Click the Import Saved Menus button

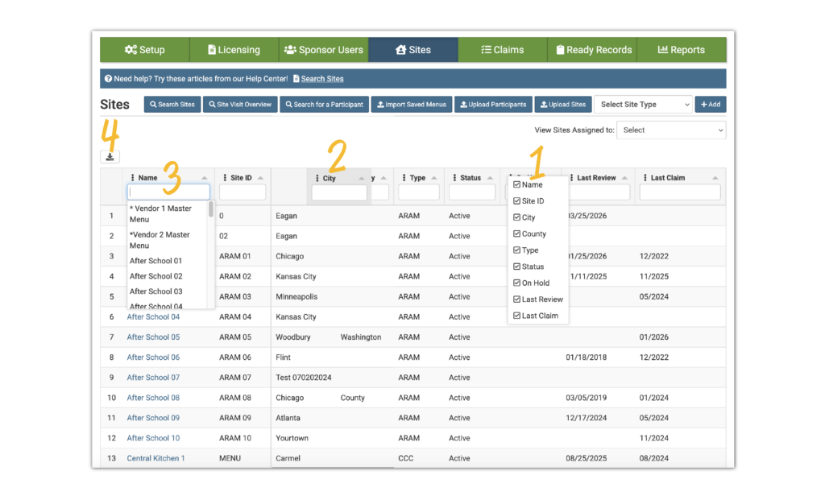pyautogui.click(x=412, y=105)
